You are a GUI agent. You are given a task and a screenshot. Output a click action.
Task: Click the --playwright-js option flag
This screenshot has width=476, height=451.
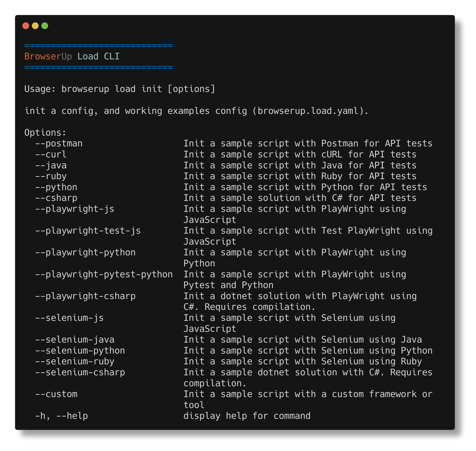[75, 209]
